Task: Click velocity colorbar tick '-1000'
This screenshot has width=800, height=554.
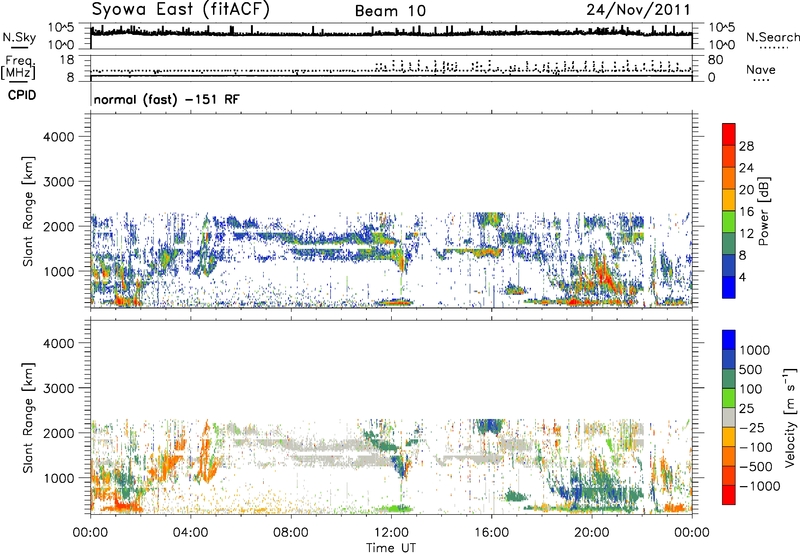Action: tap(759, 486)
